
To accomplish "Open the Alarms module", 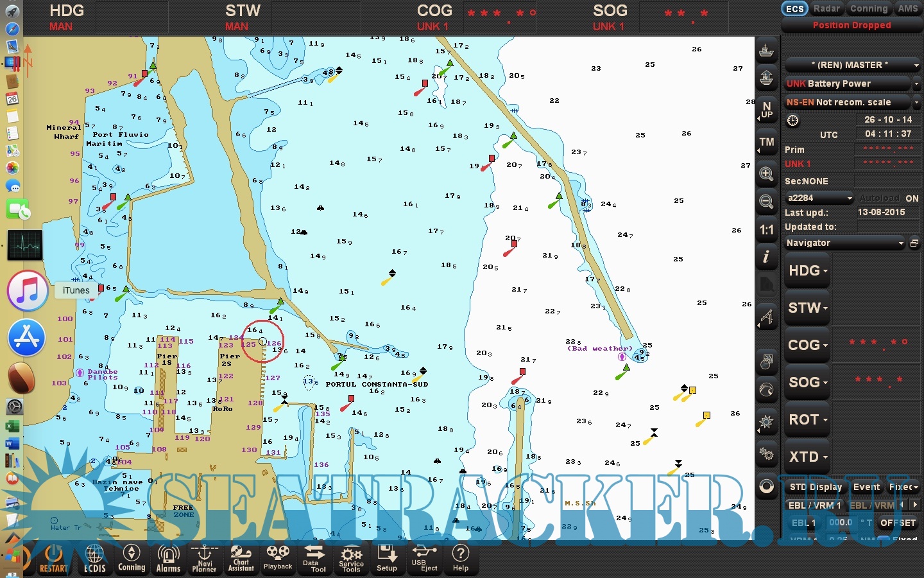I will click(168, 559).
